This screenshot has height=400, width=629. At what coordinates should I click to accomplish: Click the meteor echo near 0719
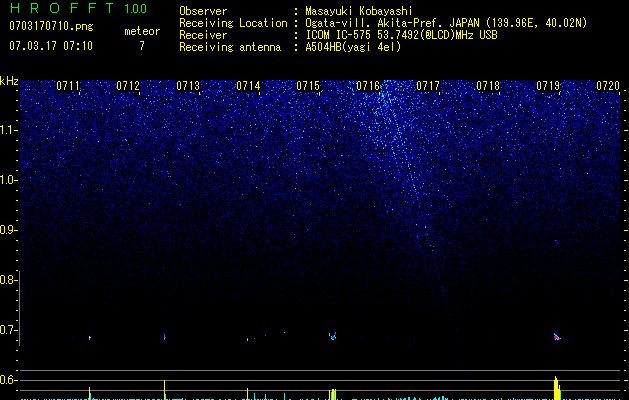[557, 337]
